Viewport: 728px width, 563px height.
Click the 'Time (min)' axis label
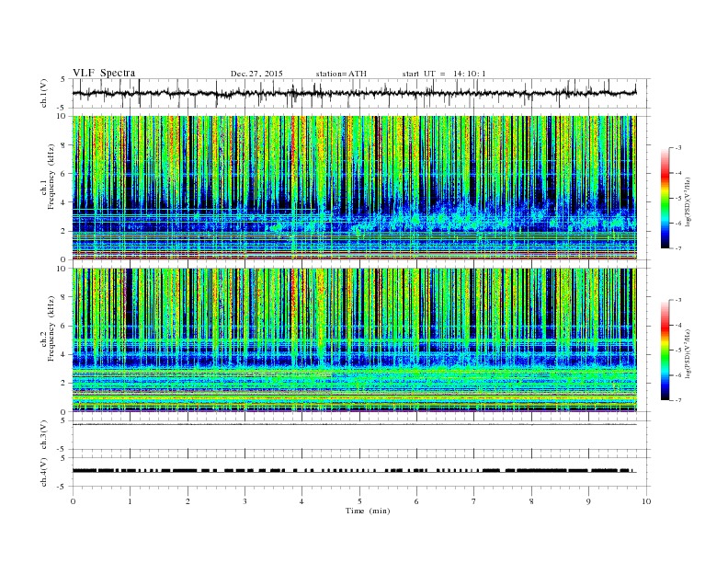pos(368,511)
